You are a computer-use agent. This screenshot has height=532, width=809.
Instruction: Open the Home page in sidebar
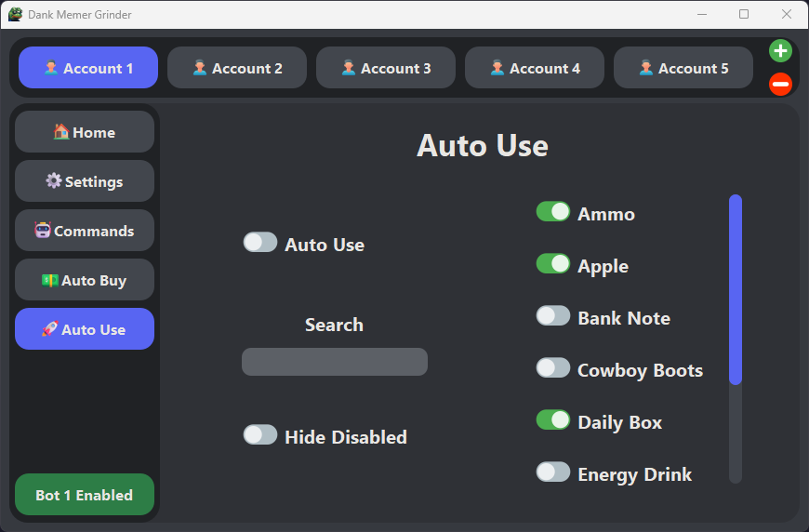[85, 131]
